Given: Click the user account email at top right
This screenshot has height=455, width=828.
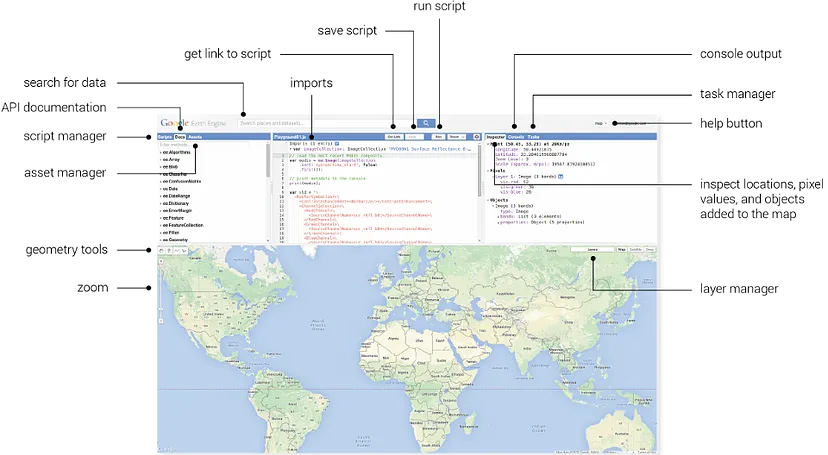Looking at the screenshot, I should pyautogui.click(x=632, y=124).
